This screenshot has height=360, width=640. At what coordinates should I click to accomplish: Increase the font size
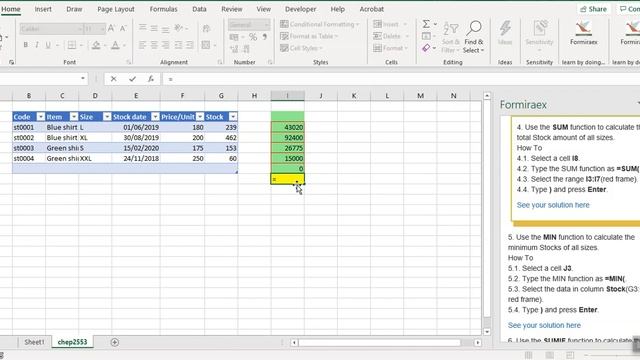[111, 28]
